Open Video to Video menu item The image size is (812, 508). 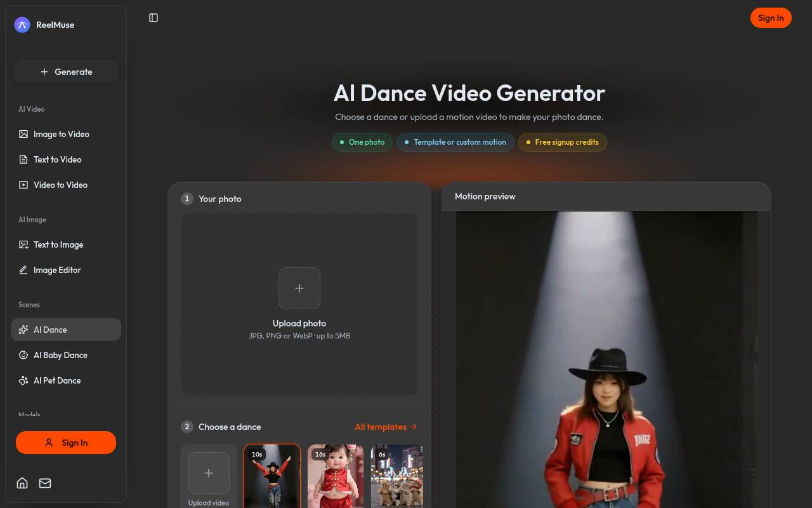pyautogui.click(x=66, y=185)
